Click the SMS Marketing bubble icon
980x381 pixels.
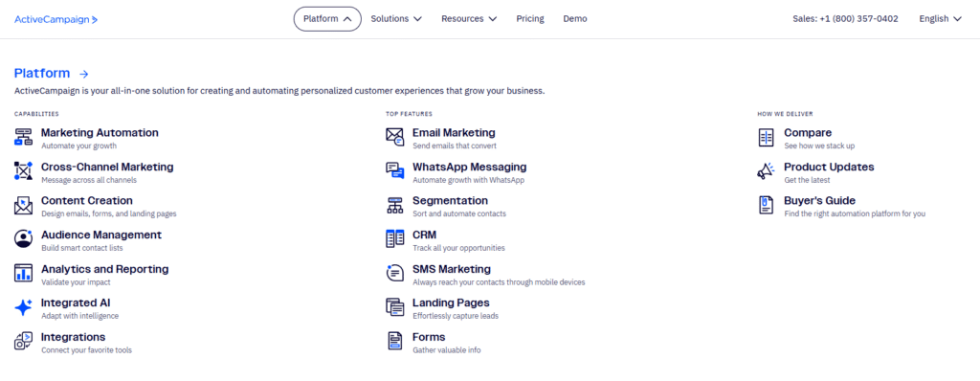point(395,273)
